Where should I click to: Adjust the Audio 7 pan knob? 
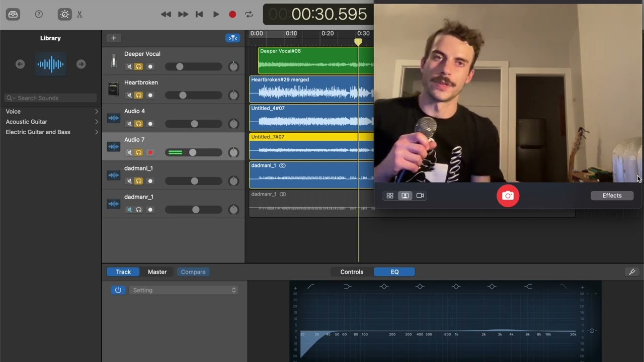pyautogui.click(x=233, y=153)
